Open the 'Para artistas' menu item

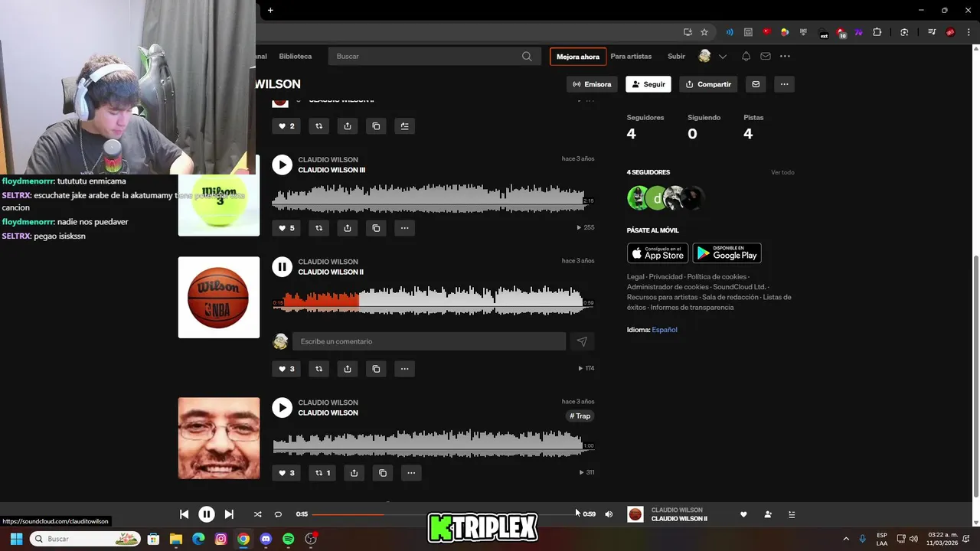[631, 57]
